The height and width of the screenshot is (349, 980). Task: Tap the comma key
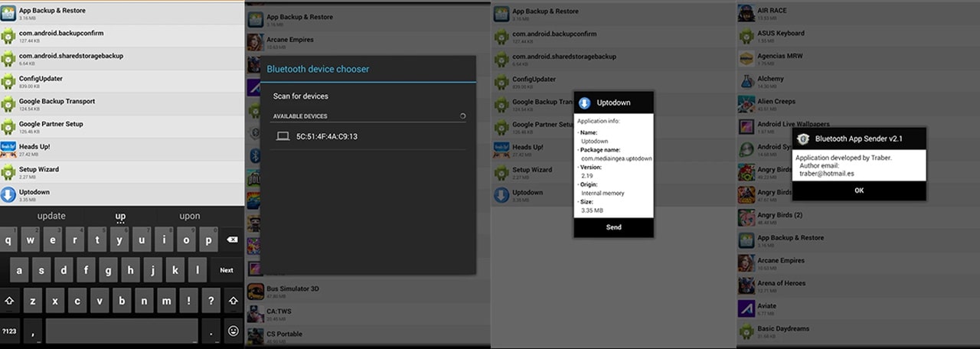[x=32, y=331]
